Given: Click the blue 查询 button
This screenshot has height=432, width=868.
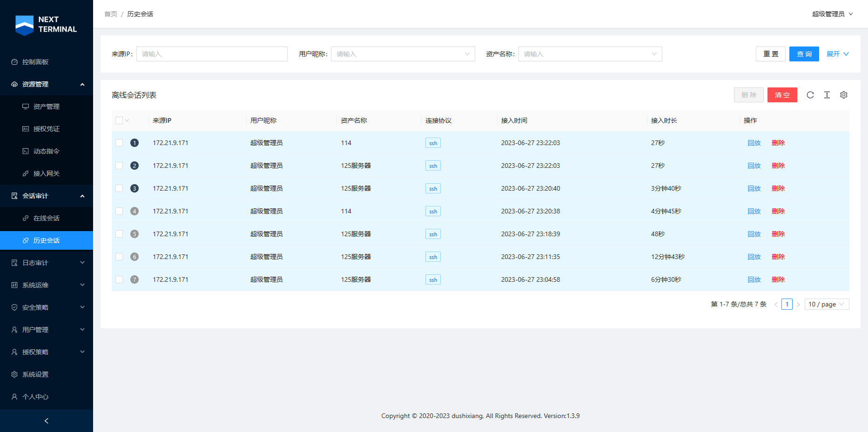Looking at the screenshot, I should point(804,54).
